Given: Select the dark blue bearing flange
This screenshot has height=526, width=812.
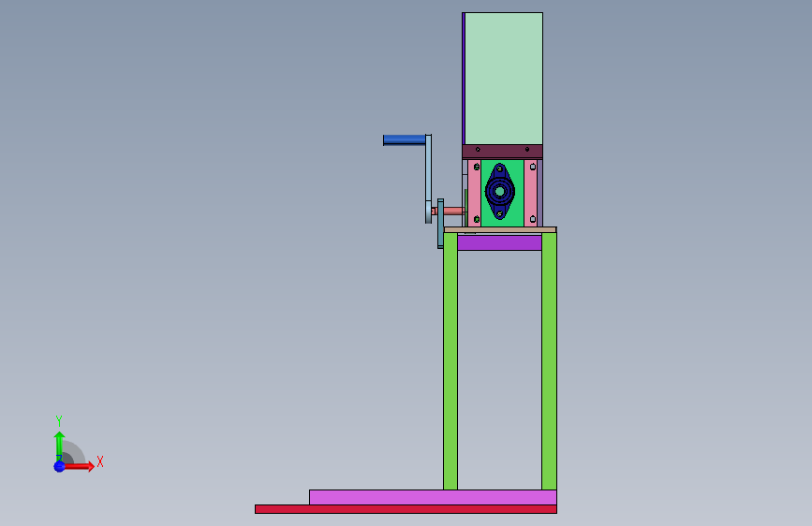Looking at the screenshot, I should (500, 192).
